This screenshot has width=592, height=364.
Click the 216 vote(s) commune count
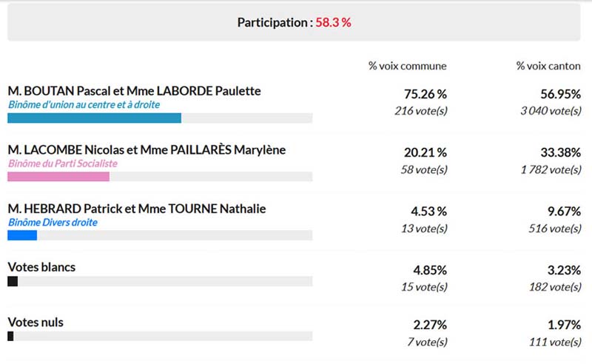[x=421, y=111]
